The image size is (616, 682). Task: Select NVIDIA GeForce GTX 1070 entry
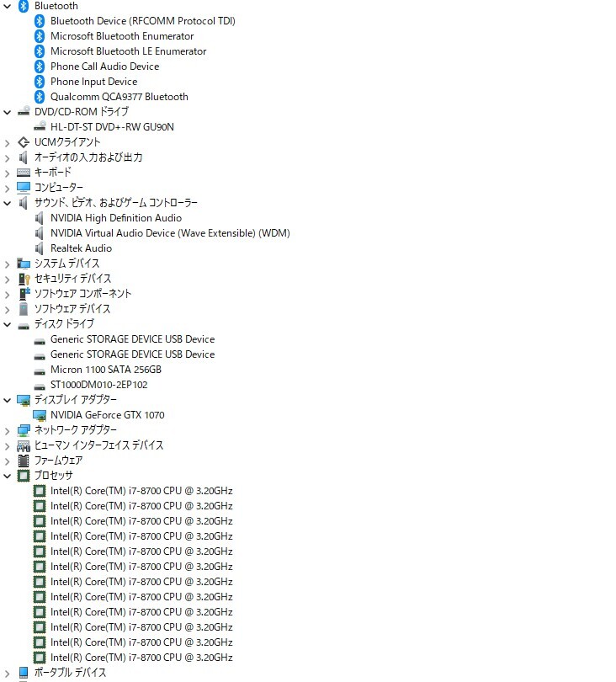tap(108, 415)
